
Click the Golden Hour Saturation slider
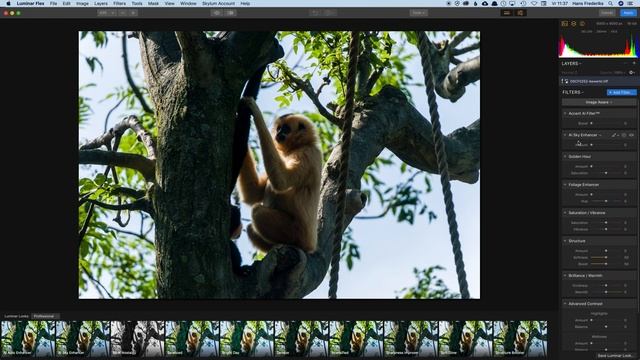(607, 173)
